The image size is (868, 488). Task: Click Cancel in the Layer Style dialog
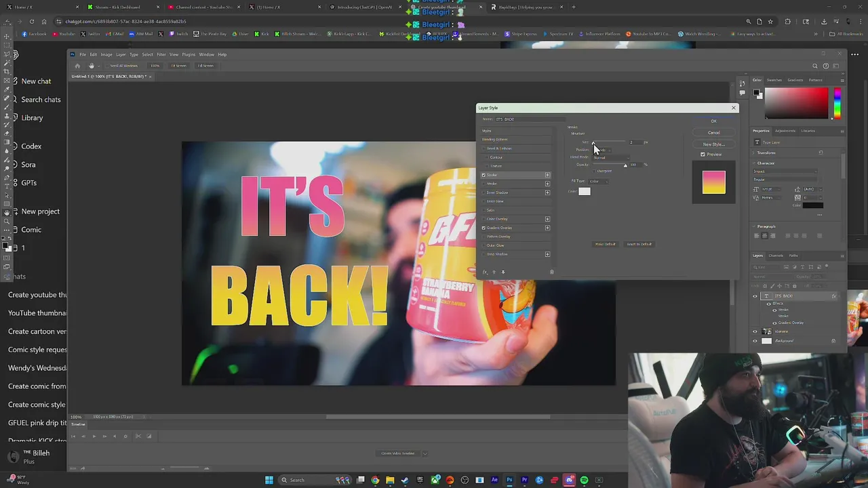pyautogui.click(x=713, y=133)
